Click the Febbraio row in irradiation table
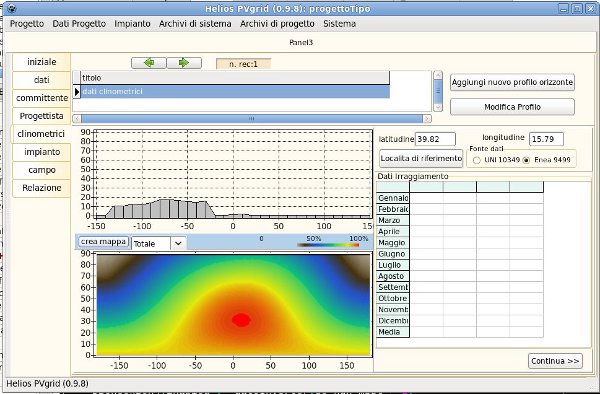The height and width of the screenshot is (394, 600). point(393,209)
